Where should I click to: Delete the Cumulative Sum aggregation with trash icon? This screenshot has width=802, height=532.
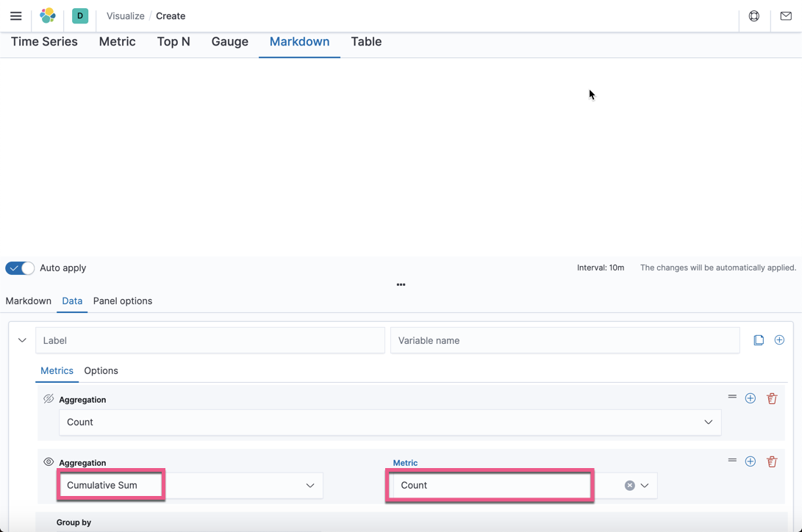click(x=772, y=461)
